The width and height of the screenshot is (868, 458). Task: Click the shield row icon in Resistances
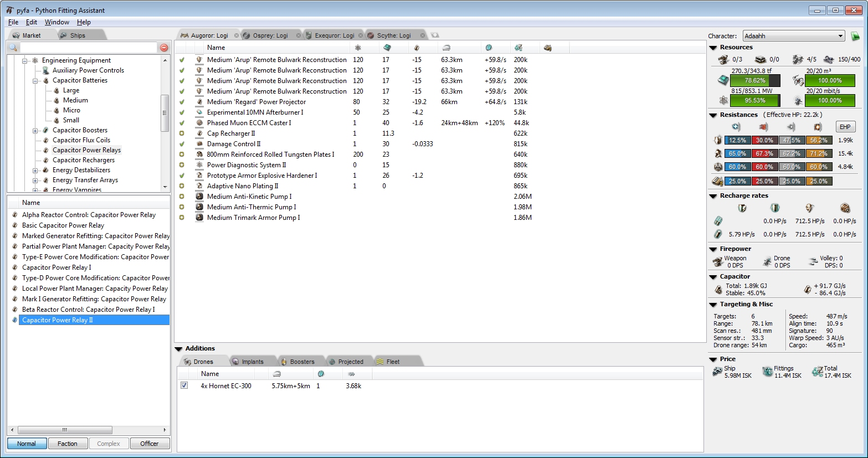click(x=718, y=140)
